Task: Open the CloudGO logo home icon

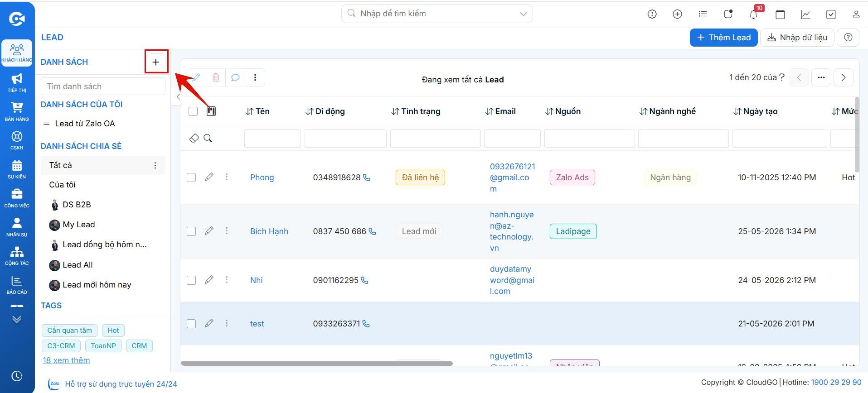Action: (17, 19)
